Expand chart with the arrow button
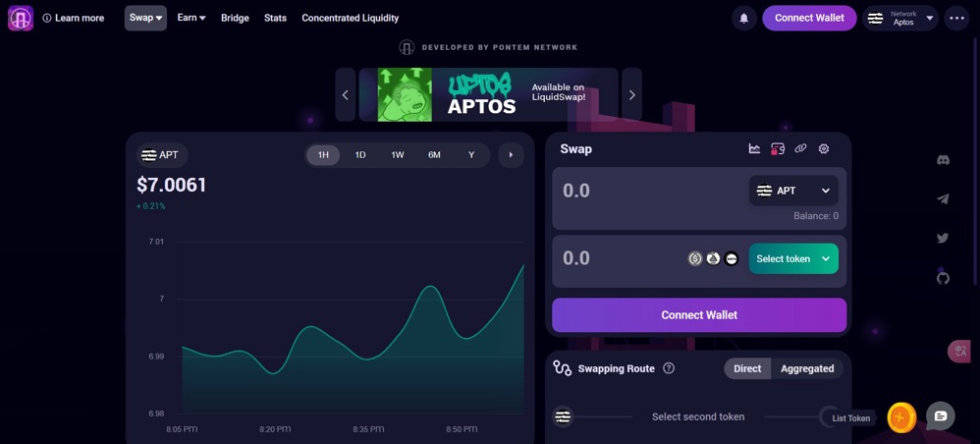 click(511, 155)
